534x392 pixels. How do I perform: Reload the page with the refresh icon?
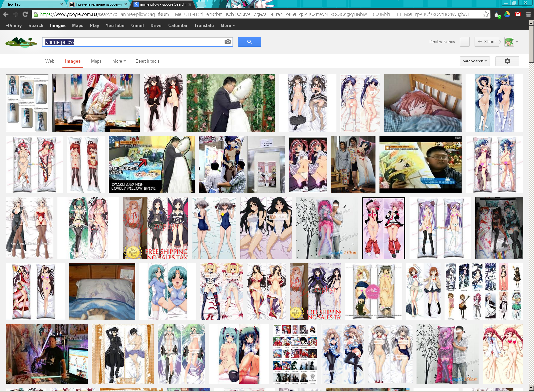[x=25, y=14]
